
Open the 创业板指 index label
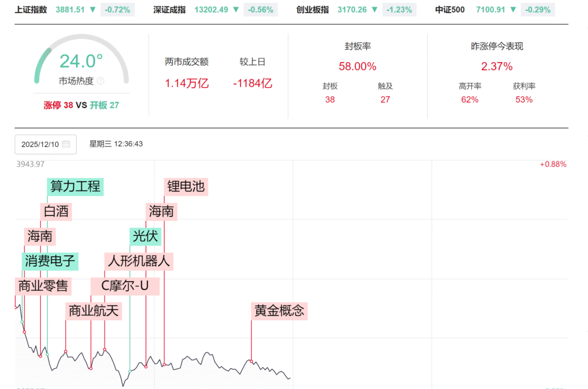coord(312,10)
